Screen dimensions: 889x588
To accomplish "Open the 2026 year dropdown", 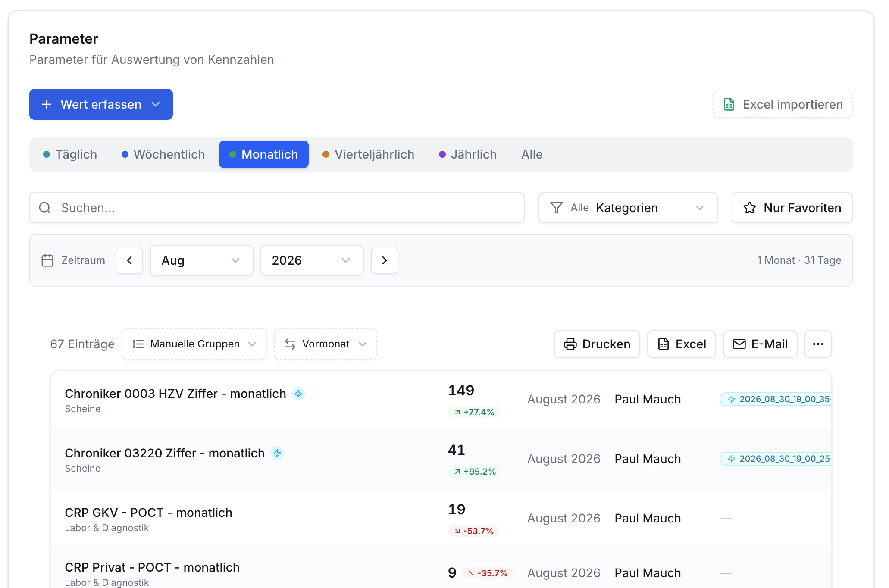I will pyautogui.click(x=312, y=260).
